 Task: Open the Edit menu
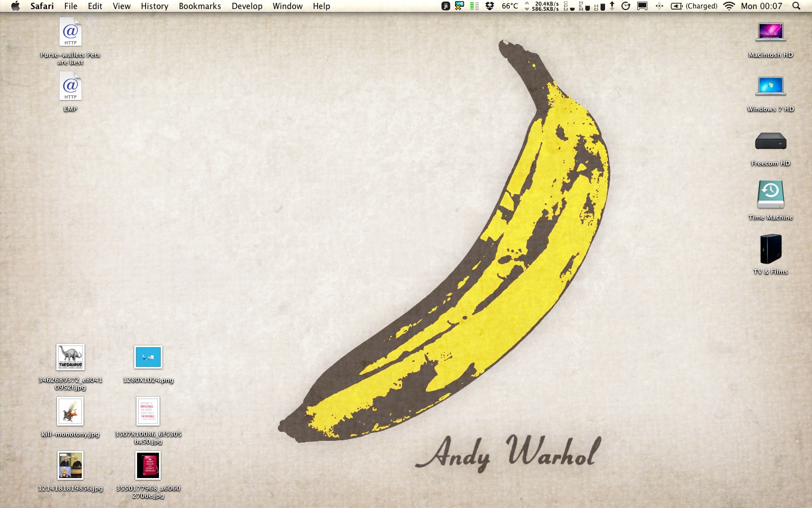(95, 6)
